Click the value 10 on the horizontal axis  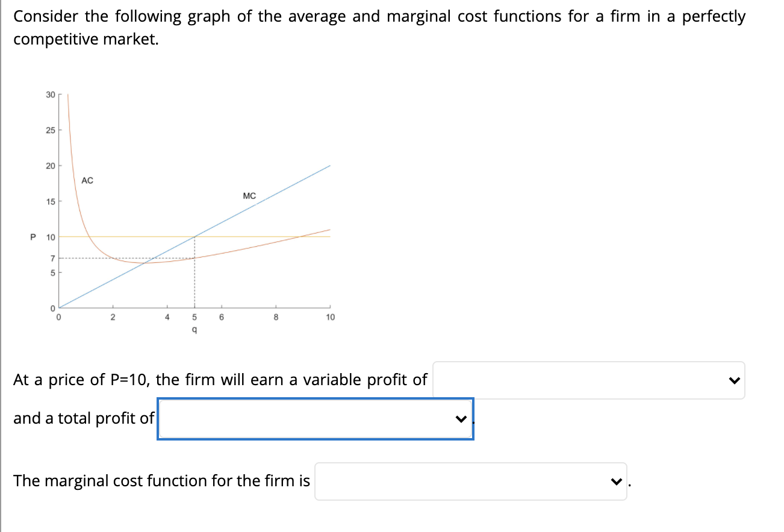point(329,318)
